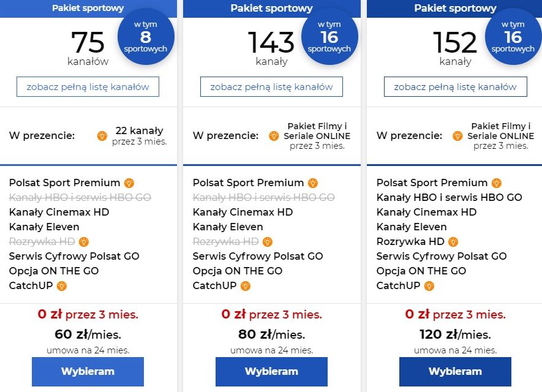Click info bulb icon next to 22 kanały gift
This screenshot has width=542, height=392.
pos(102,136)
